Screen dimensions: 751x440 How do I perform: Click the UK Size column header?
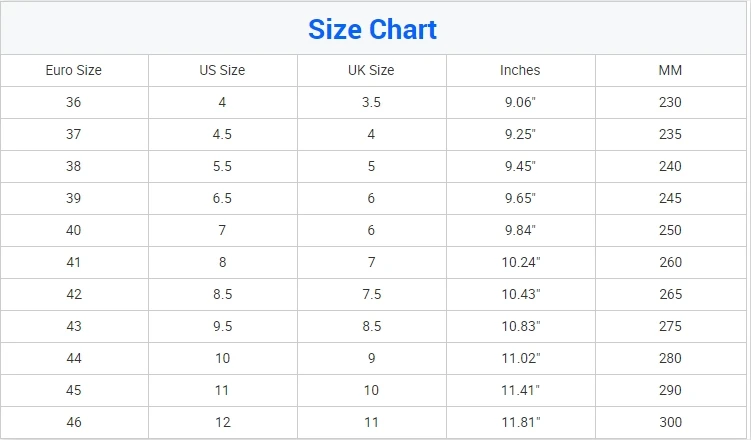tap(371, 70)
